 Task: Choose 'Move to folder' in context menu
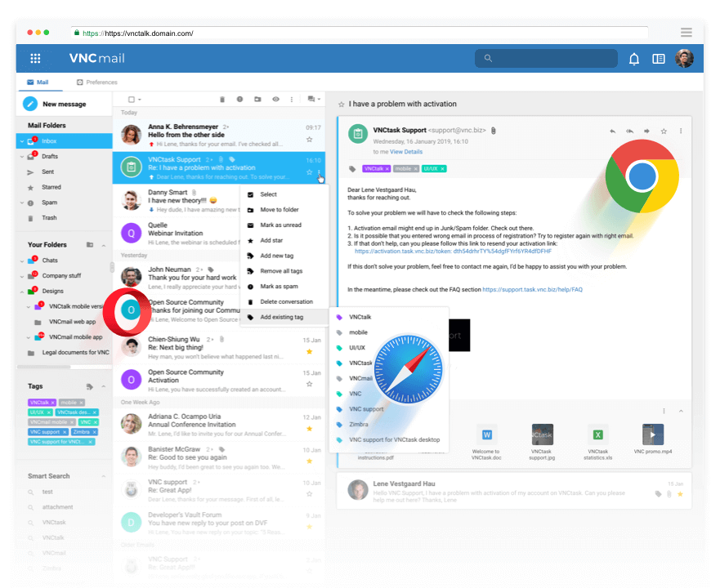[284, 210]
